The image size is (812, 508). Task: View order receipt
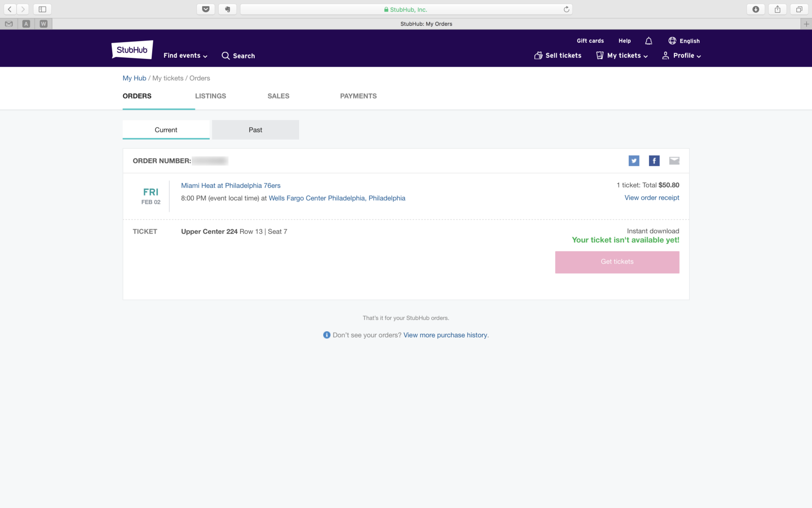click(x=652, y=198)
